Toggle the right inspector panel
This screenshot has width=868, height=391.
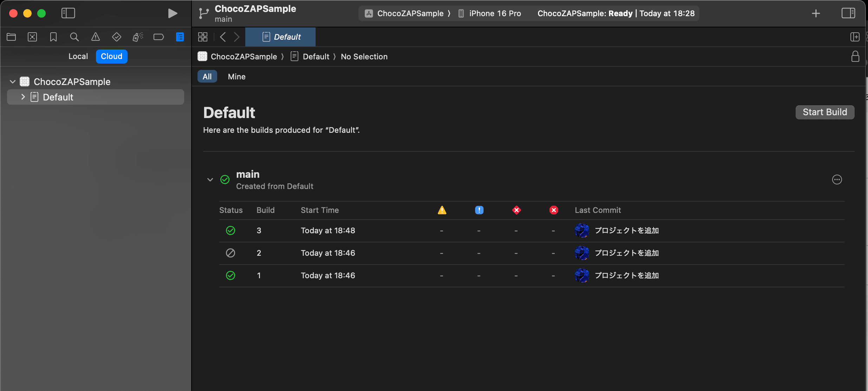pyautogui.click(x=848, y=13)
